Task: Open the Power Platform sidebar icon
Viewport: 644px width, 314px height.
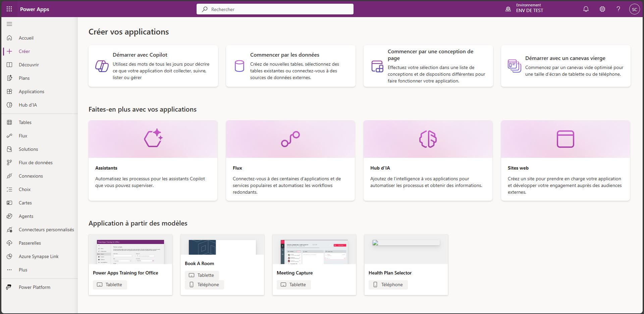Action: pos(9,287)
